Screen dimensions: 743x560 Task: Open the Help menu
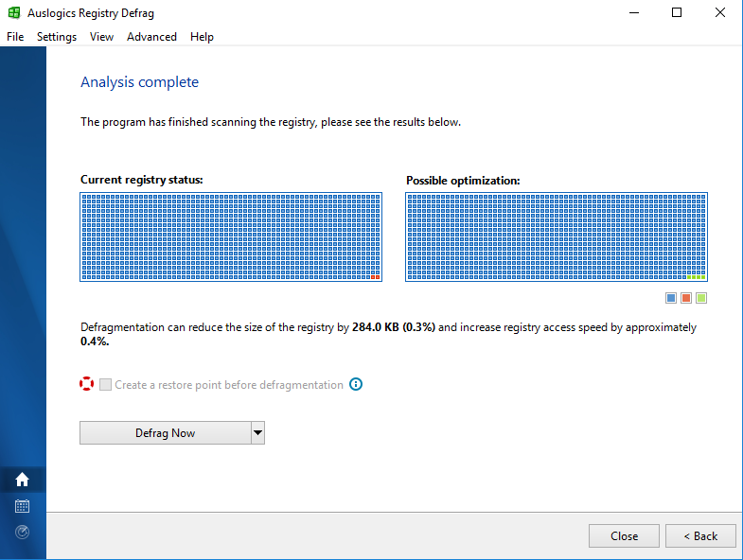point(202,37)
